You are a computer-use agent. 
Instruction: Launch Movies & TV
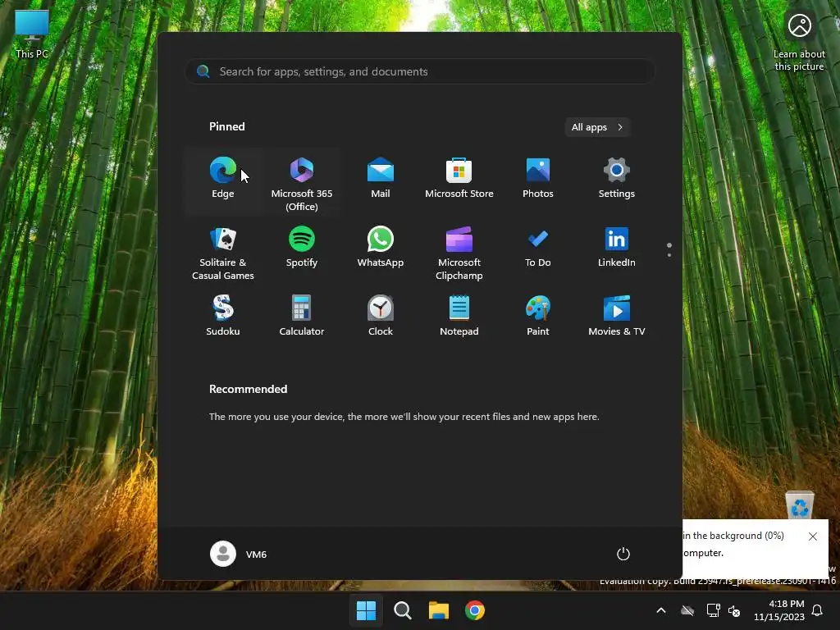click(x=617, y=316)
